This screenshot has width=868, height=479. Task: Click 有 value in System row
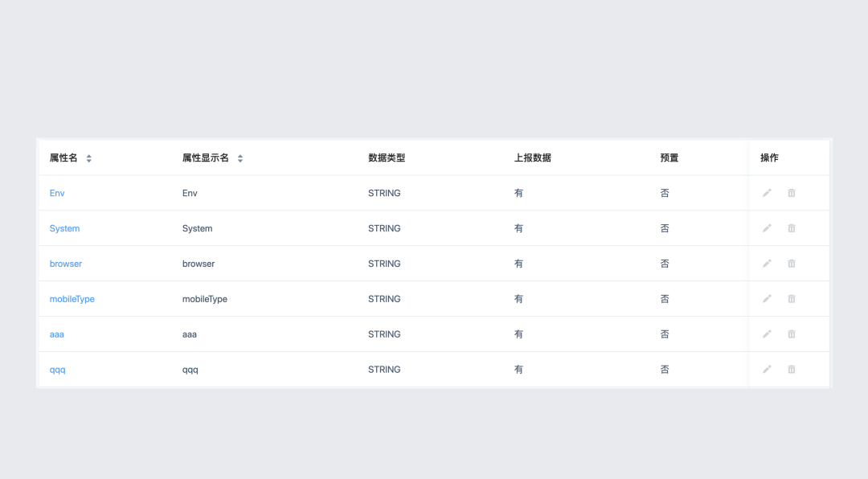(518, 228)
